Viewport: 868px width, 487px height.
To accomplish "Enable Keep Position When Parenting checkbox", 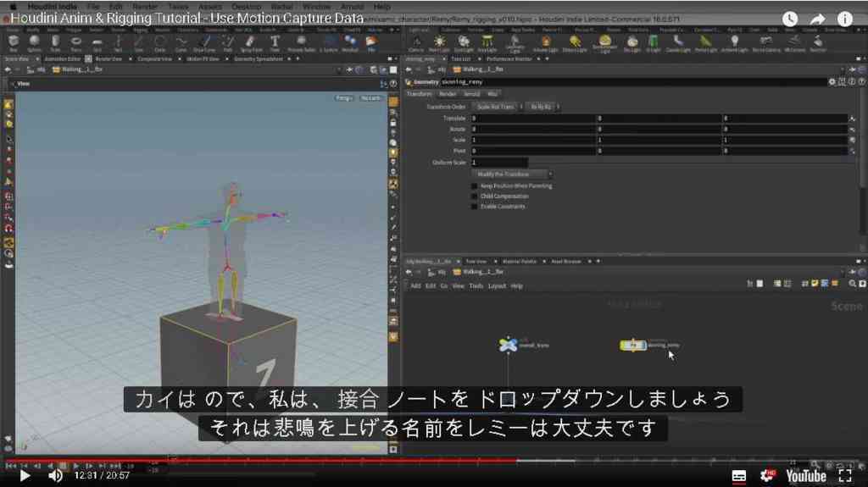I will click(474, 186).
